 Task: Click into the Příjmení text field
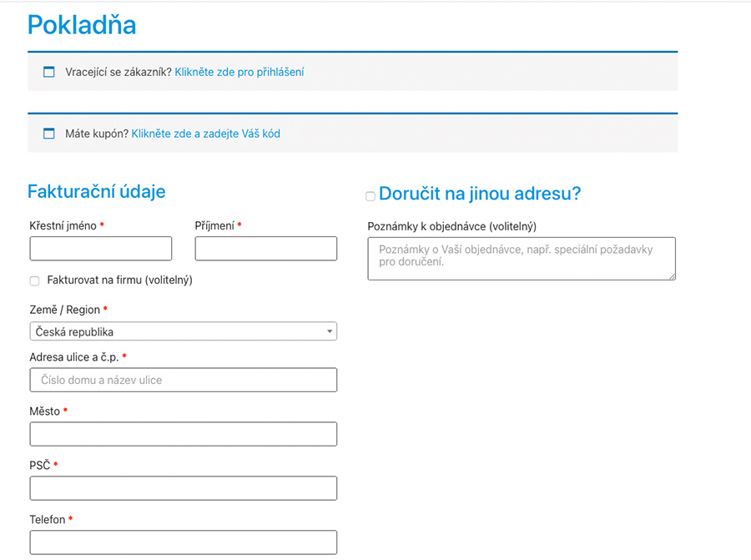pyautogui.click(x=265, y=249)
